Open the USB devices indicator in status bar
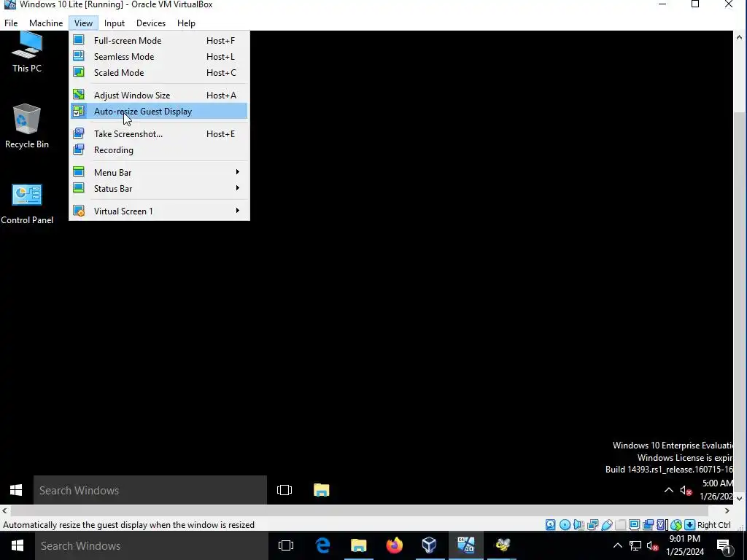Viewport: 747px width, 560px height. click(x=606, y=525)
